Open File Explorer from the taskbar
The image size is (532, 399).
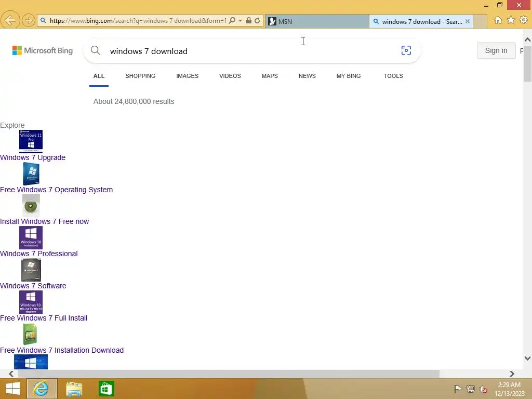74,389
